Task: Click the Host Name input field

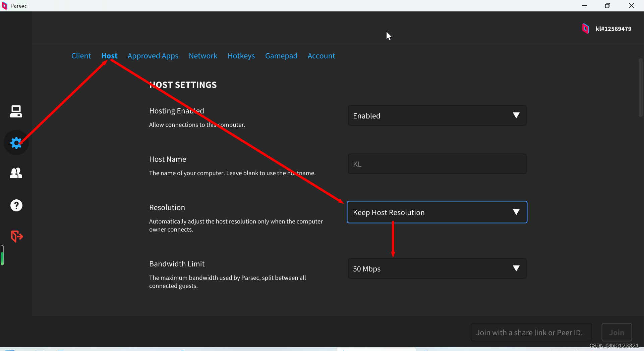Action: tap(437, 164)
